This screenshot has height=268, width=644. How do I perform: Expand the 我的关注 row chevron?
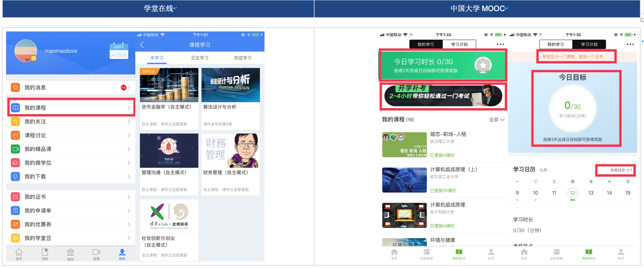(x=129, y=121)
